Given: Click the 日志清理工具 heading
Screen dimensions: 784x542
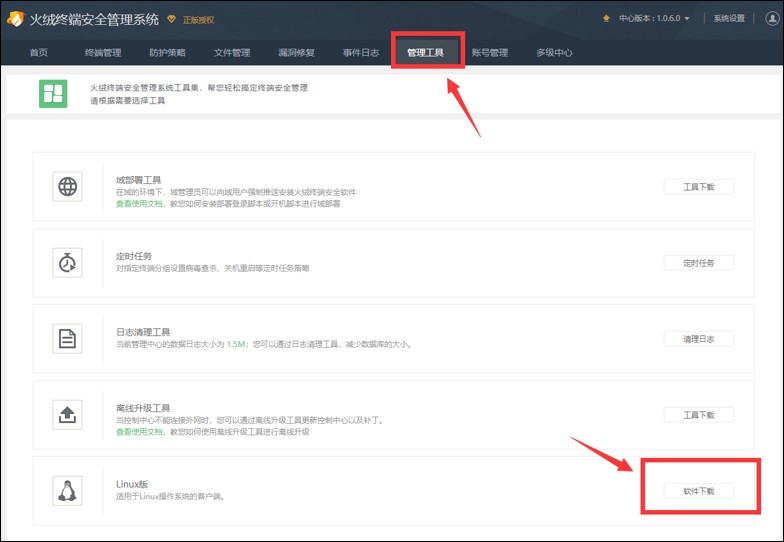Looking at the screenshot, I should click(x=143, y=332).
